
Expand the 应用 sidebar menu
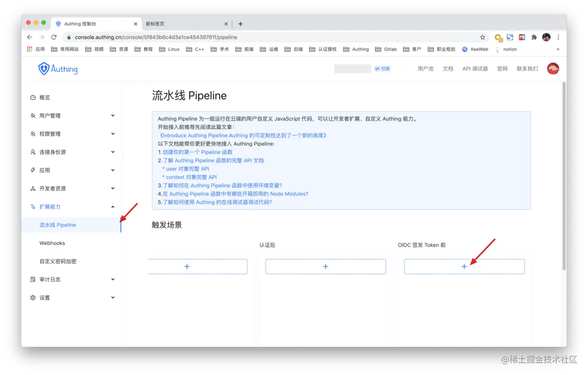[71, 170]
